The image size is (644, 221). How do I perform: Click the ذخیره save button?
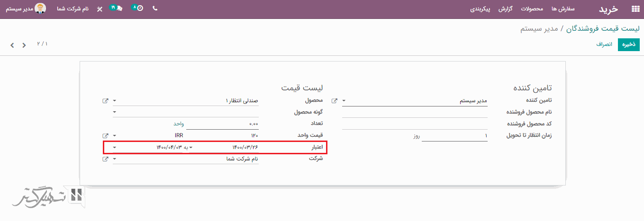click(629, 44)
